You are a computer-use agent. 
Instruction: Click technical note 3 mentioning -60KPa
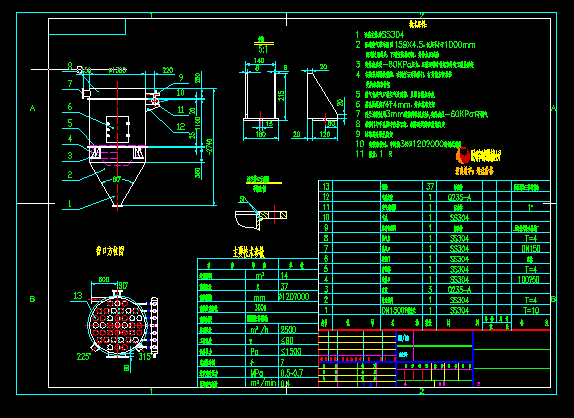tap(415, 65)
